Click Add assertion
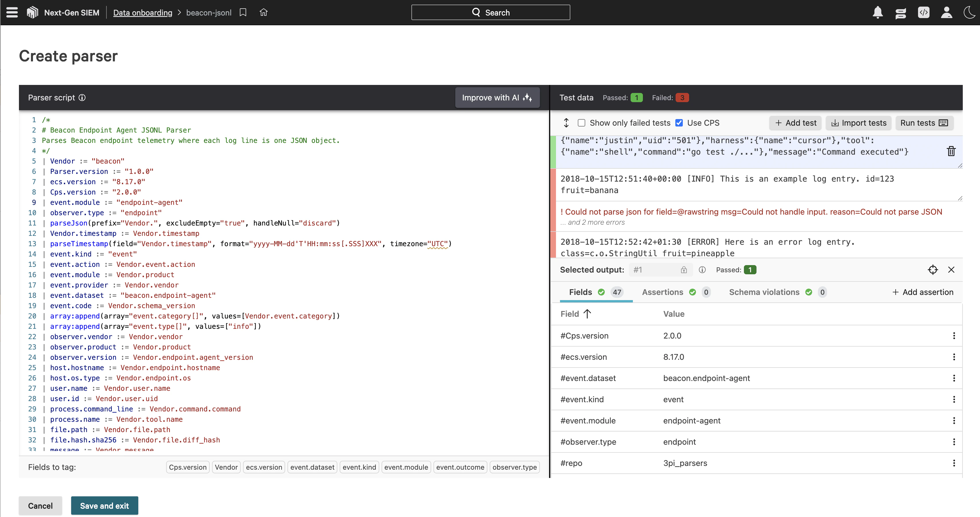Image resolution: width=980 pixels, height=517 pixels. click(923, 292)
